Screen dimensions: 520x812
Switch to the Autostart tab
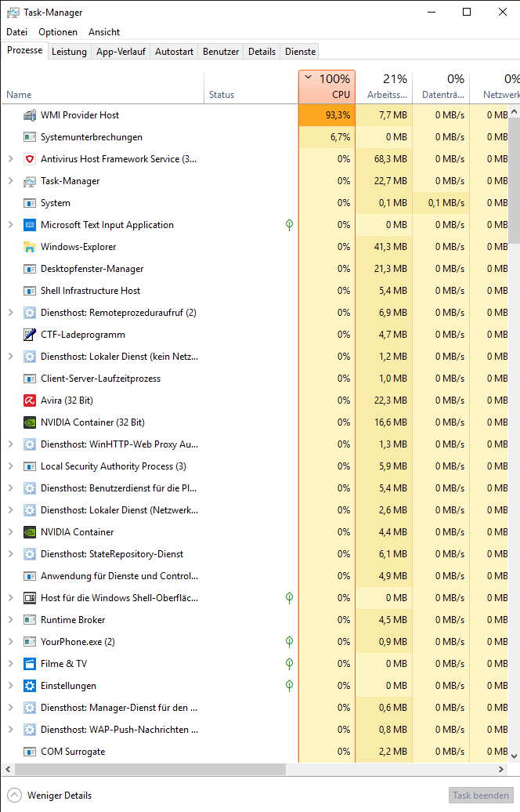click(174, 52)
